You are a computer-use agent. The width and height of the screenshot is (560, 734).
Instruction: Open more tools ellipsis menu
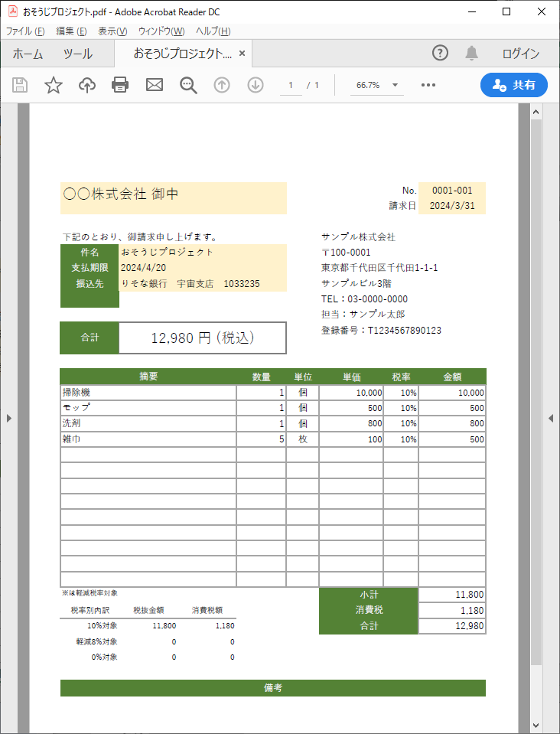point(428,85)
